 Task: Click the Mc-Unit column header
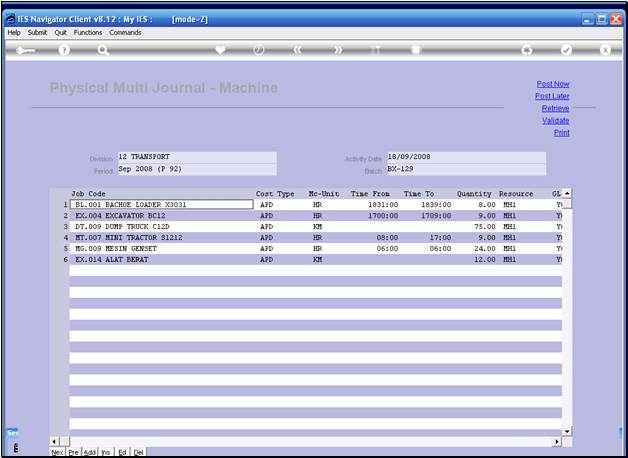click(324, 194)
